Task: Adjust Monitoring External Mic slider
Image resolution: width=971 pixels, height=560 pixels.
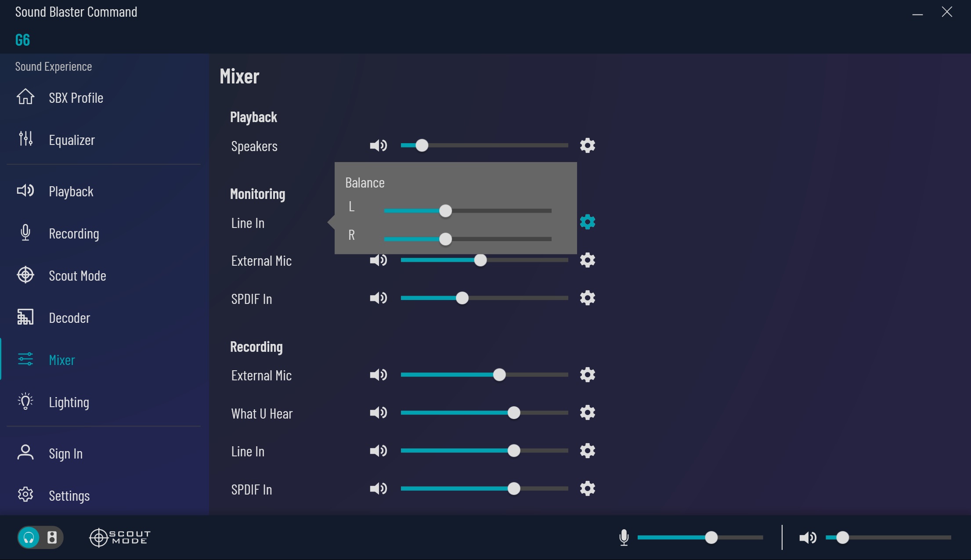Action: [480, 260]
